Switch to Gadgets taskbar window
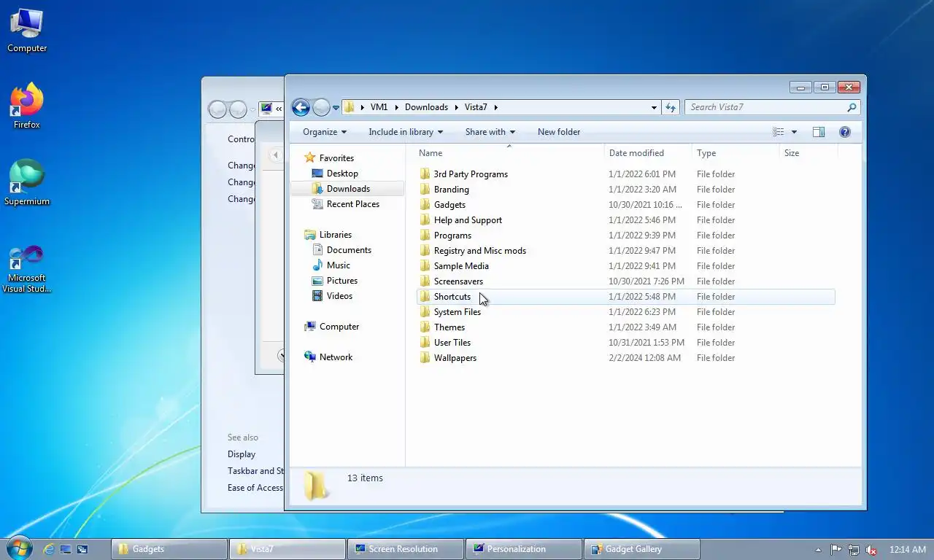The width and height of the screenshot is (934, 560). [169, 549]
